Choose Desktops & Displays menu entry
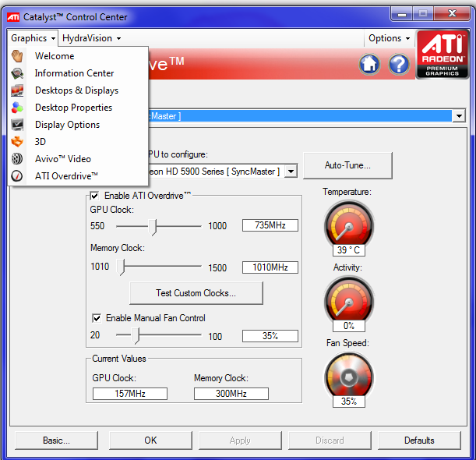 (78, 90)
